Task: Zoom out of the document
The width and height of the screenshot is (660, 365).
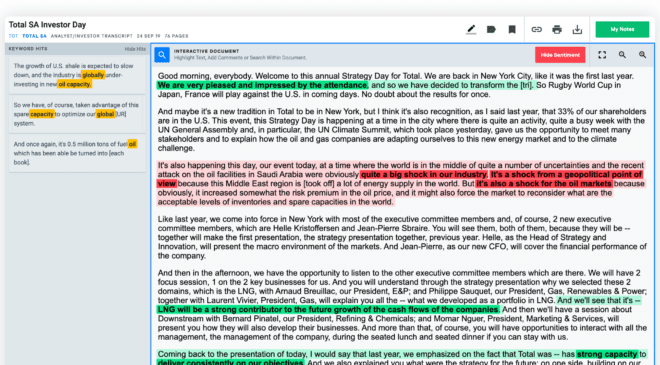Action: tap(622, 55)
